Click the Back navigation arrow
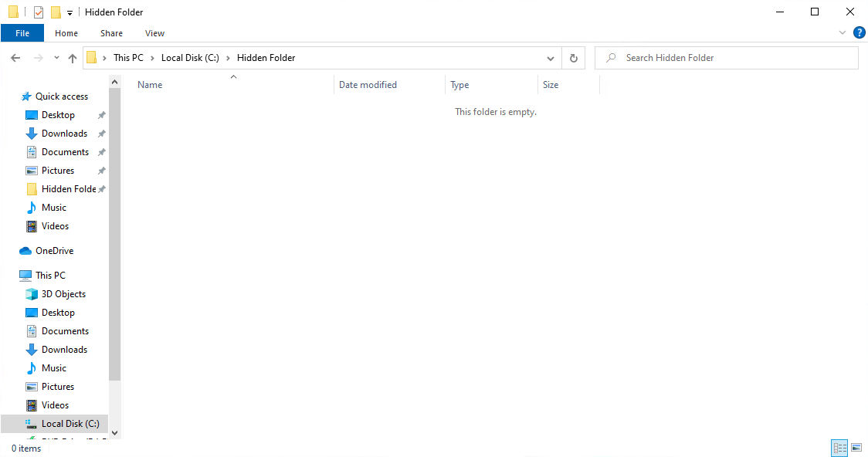Viewport: 868px width, 457px height. [15, 57]
